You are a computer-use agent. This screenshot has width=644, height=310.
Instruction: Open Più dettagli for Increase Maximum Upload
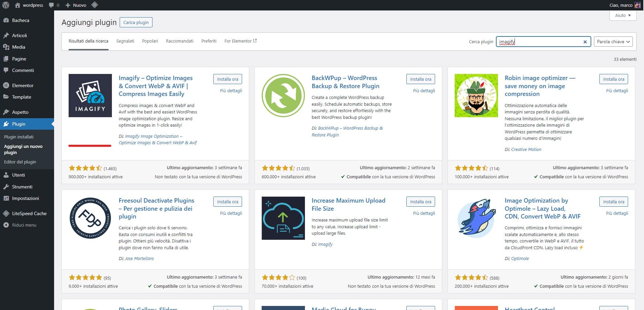(424, 213)
